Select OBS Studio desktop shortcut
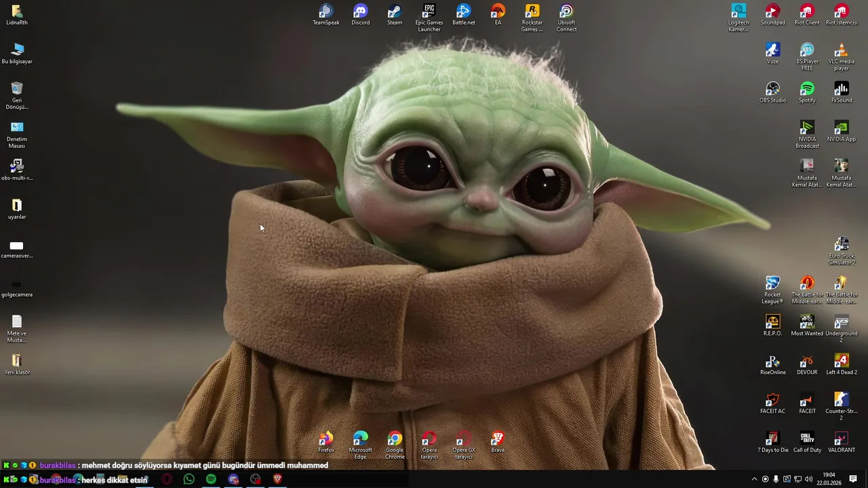Screen dimensions: 868x488 pyautogui.click(x=773, y=93)
